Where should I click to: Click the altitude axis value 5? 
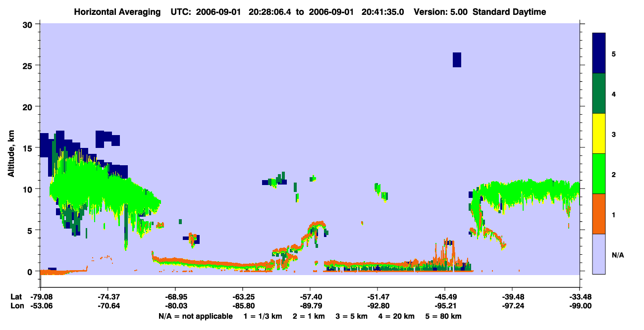click(x=31, y=230)
